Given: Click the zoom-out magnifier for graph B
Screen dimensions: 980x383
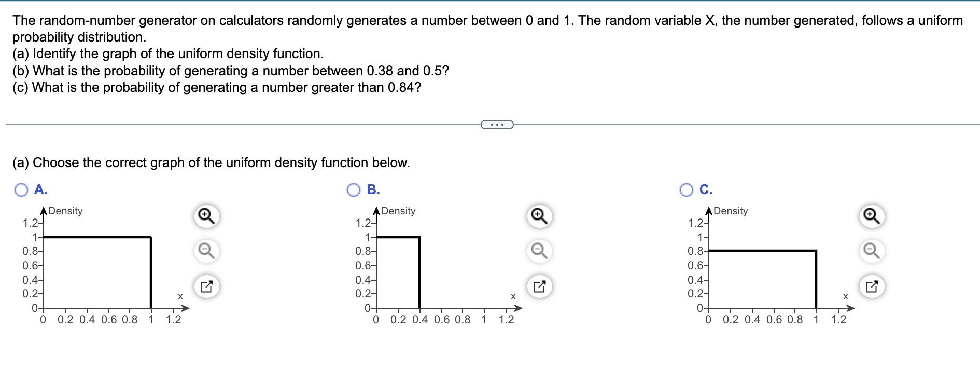Looking at the screenshot, I should tap(539, 250).
